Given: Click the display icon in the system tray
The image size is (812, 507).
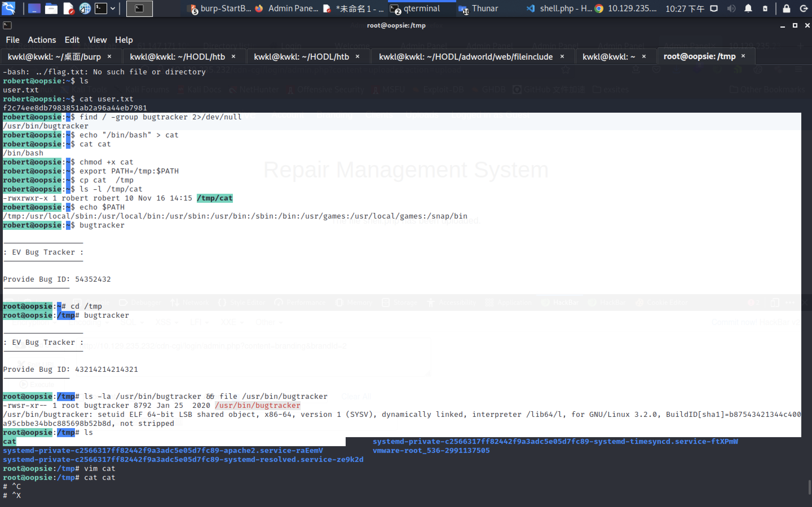Looking at the screenshot, I should tap(714, 8).
